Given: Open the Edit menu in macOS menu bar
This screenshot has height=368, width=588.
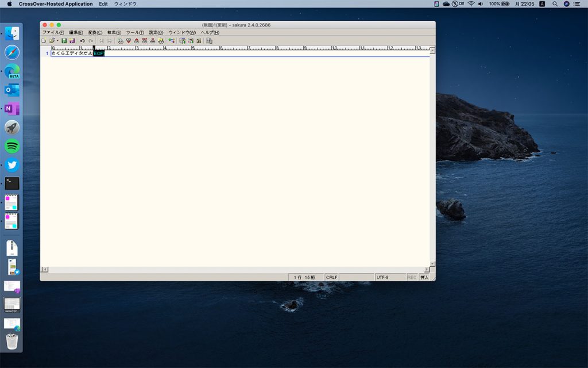Looking at the screenshot, I should click(x=103, y=4).
